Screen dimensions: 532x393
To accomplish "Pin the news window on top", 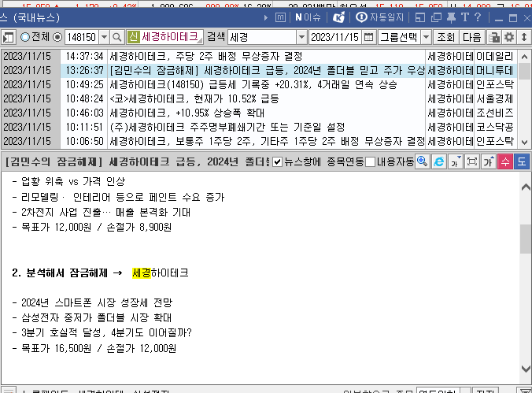I will click(451, 17).
